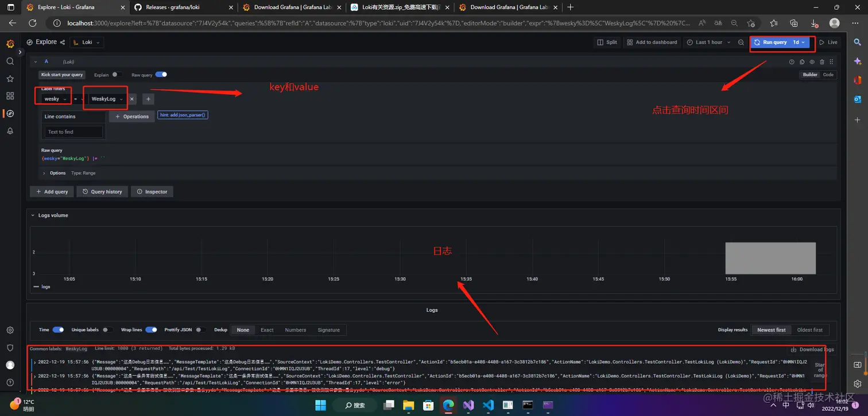Open the WeskyLog label value dropdown
Image resolution: width=868 pixels, height=416 pixels.
107,99
